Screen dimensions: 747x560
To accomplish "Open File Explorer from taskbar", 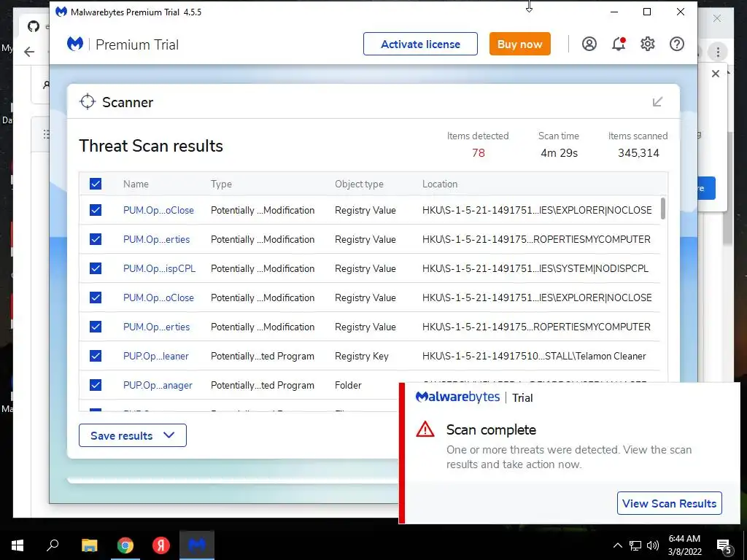I will pyautogui.click(x=89, y=545).
